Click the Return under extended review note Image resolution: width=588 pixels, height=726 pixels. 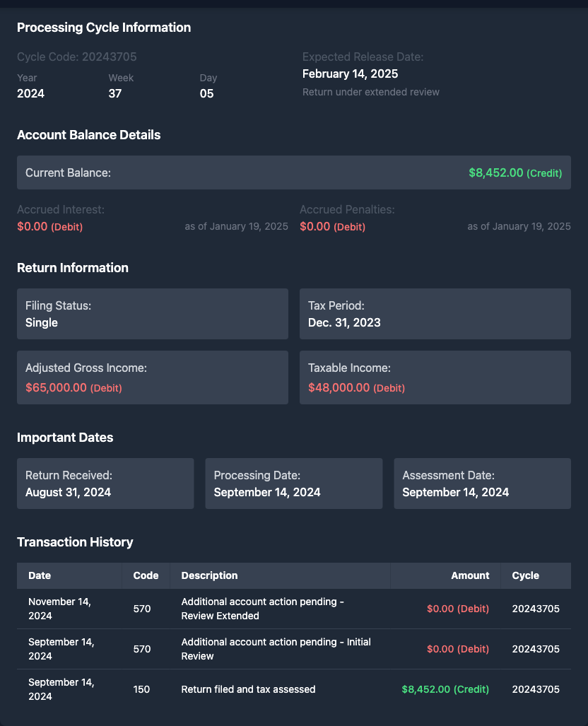point(370,92)
